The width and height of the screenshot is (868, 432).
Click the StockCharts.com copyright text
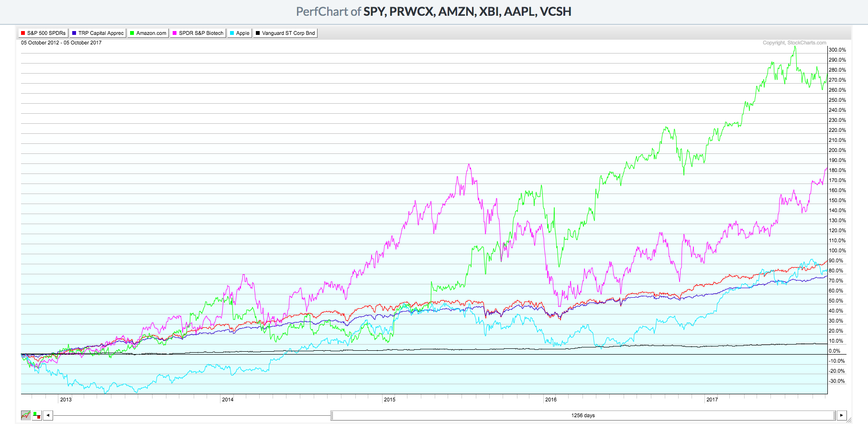(x=794, y=43)
